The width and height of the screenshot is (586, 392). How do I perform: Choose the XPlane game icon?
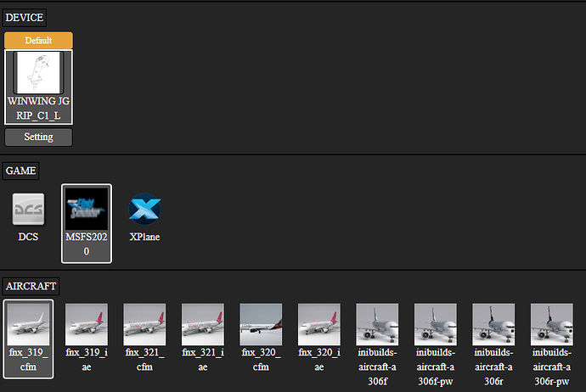point(144,209)
